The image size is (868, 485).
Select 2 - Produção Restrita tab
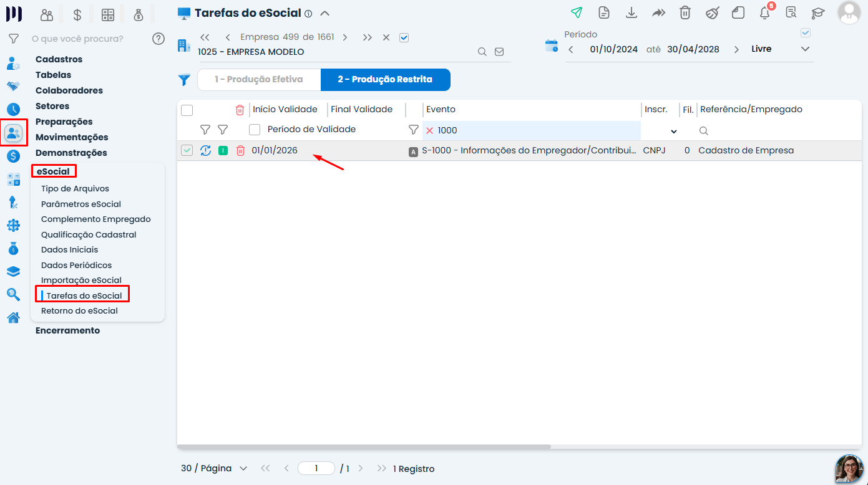[385, 80]
